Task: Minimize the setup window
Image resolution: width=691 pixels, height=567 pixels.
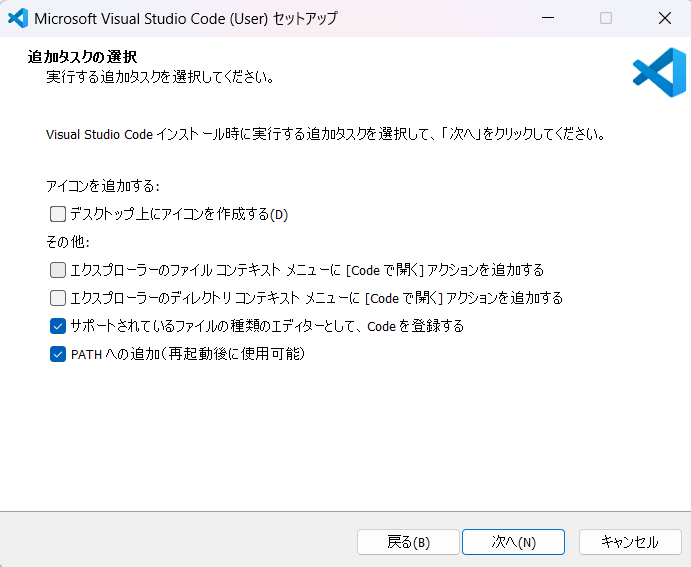Action: tap(547, 18)
